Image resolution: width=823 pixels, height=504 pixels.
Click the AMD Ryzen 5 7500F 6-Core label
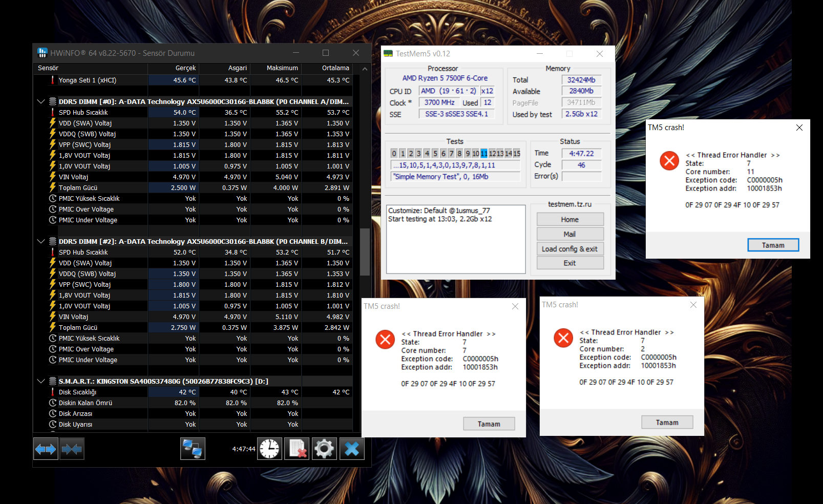pyautogui.click(x=445, y=78)
